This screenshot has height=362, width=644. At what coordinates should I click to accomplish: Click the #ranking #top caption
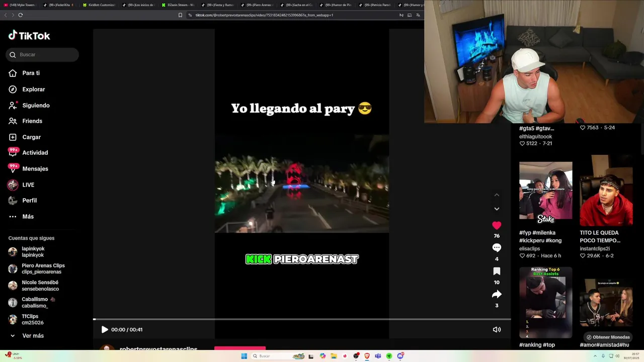click(537, 345)
